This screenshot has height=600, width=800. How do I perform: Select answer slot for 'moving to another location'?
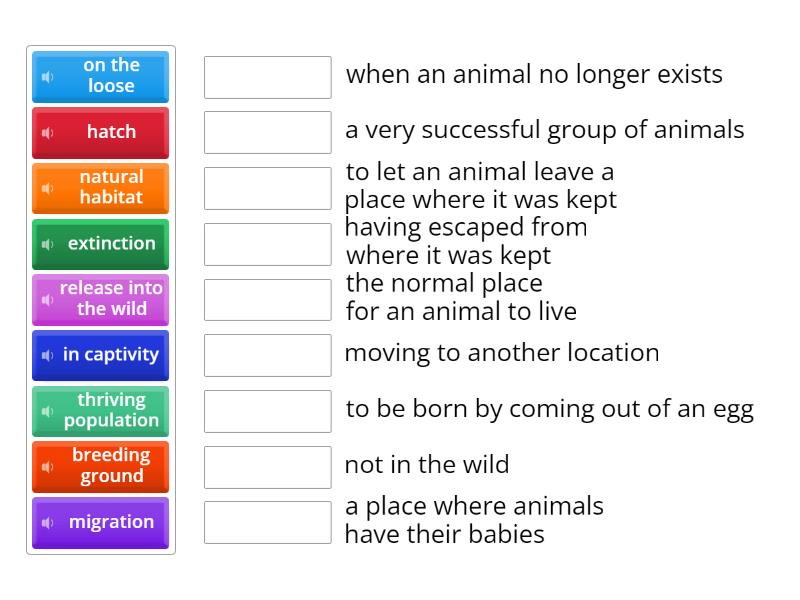267,355
